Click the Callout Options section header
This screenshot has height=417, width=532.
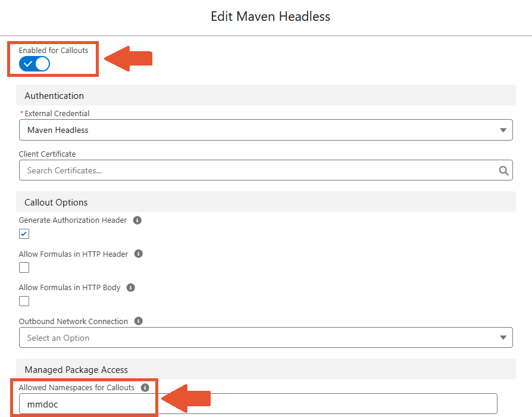[265, 203]
